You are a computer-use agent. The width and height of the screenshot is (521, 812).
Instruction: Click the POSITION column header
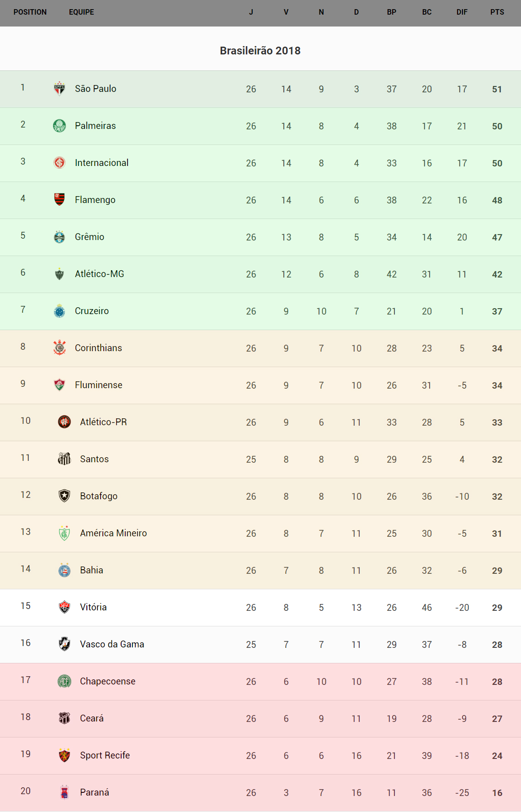tap(30, 12)
